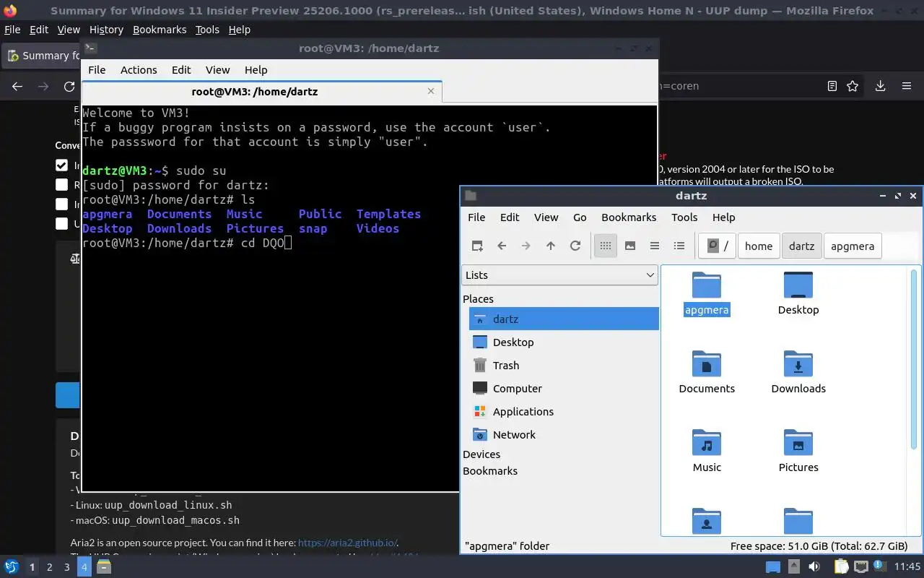This screenshot has height=578, width=924.
Task: Open the Desktop folder in the file pane
Action: (x=798, y=285)
